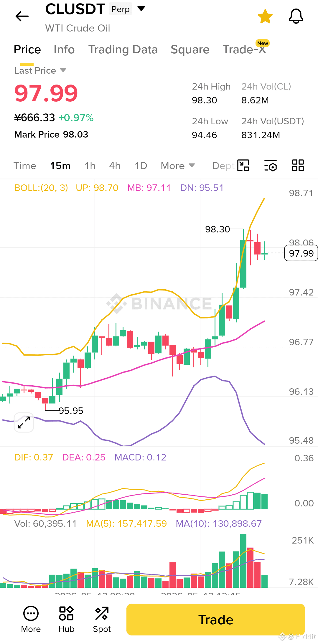Click the MACD: 0.12 label
Screen dimensions: 318x644
[x=140, y=457]
